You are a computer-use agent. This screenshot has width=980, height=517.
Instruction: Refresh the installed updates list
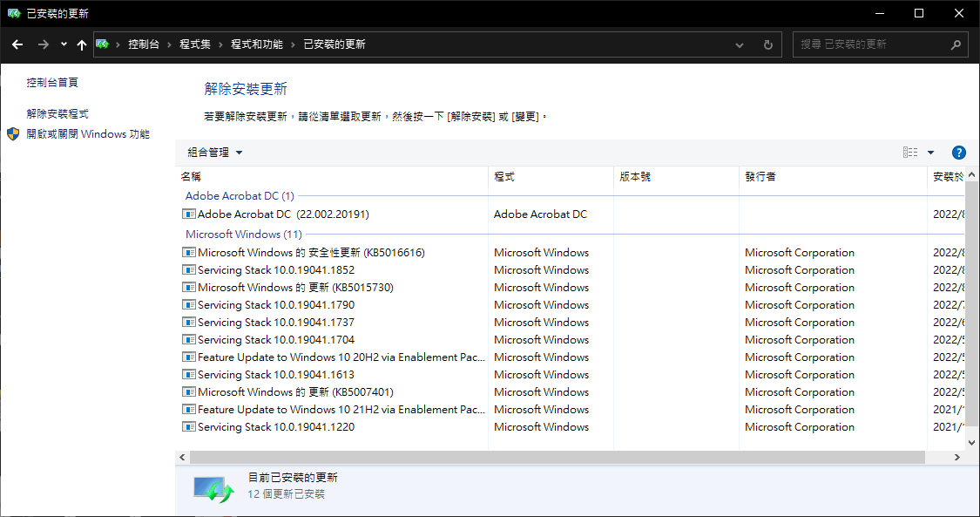tap(768, 45)
